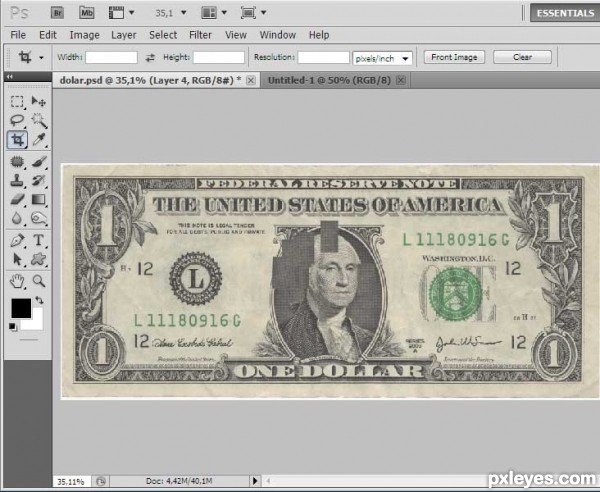The image size is (600, 492).
Task: Select the Gradient tool
Action: (39, 199)
